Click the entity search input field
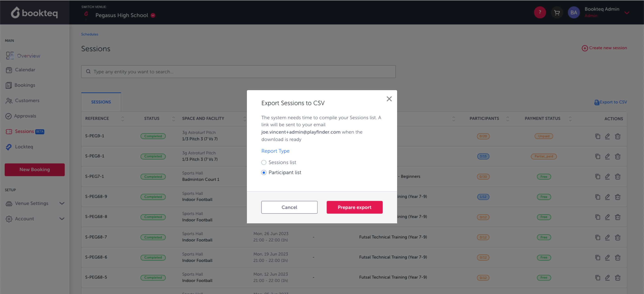 point(238,72)
